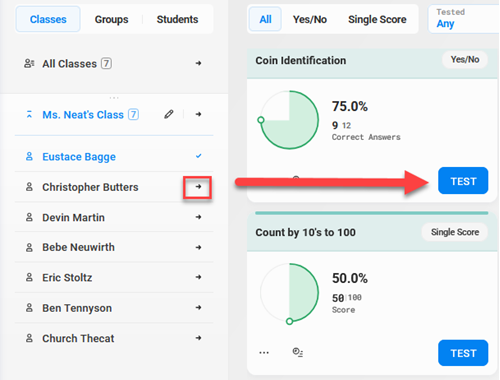
Task: Collapse Ms. Neat's Class list
Action: point(29,114)
